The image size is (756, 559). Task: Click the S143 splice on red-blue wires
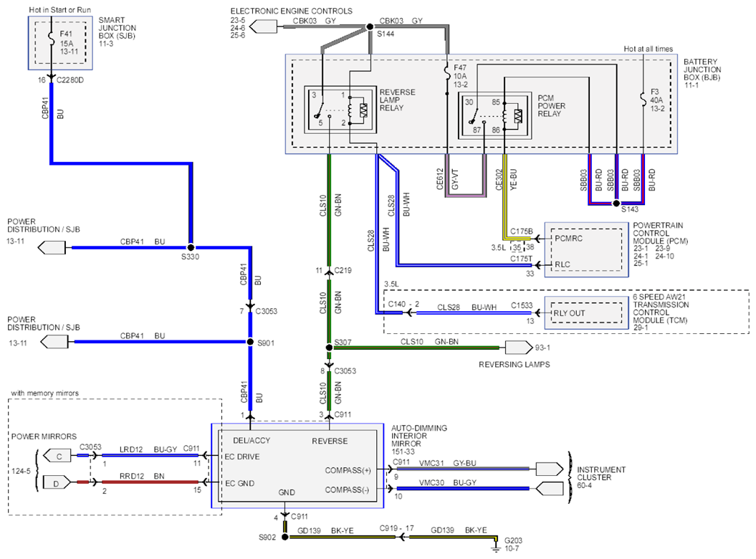(616, 204)
